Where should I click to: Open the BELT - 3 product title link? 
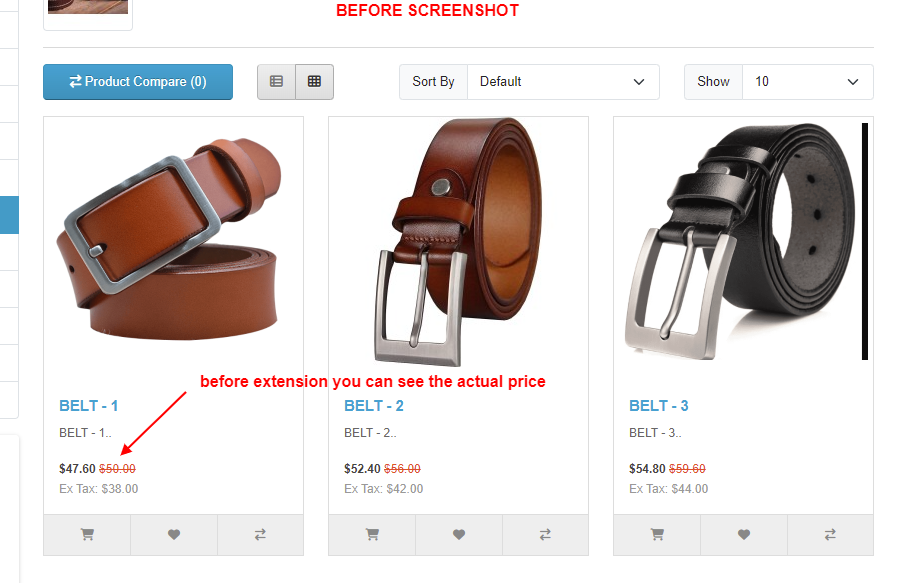click(x=659, y=406)
